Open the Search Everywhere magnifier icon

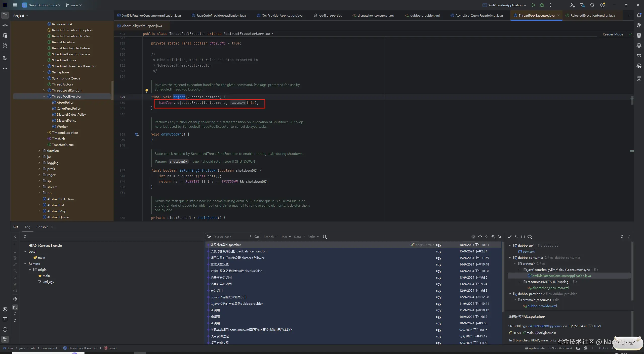coord(592,5)
